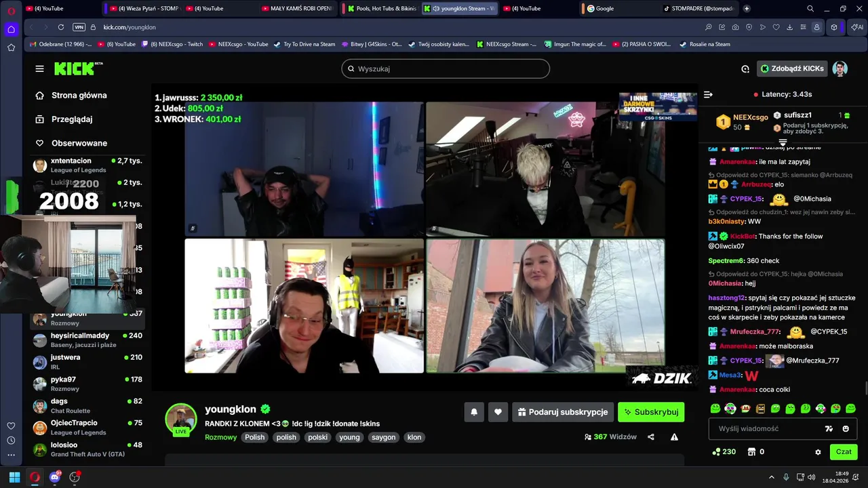Open chat settings gear icon
Screen dimensions: 868x488
coord(818,452)
